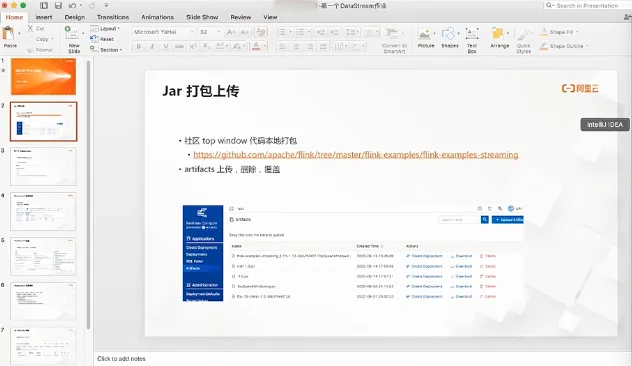Click the Redo icon in title bar
The height and width of the screenshot is (366, 632).
click(92, 6)
